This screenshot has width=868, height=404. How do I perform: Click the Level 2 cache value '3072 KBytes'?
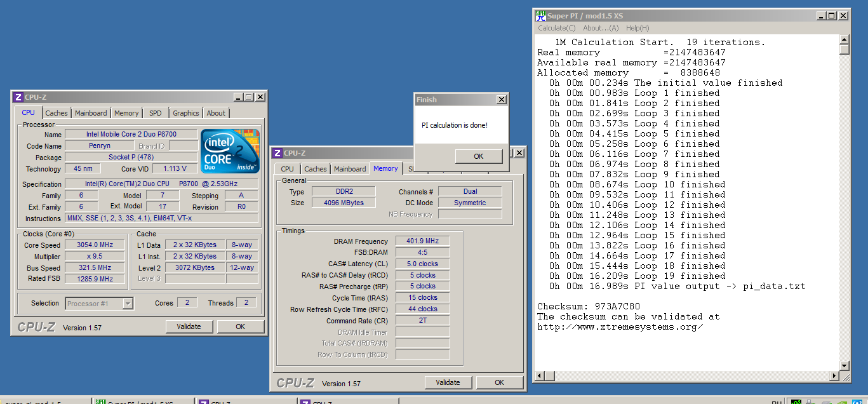pyautogui.click(x=195, y=268)
